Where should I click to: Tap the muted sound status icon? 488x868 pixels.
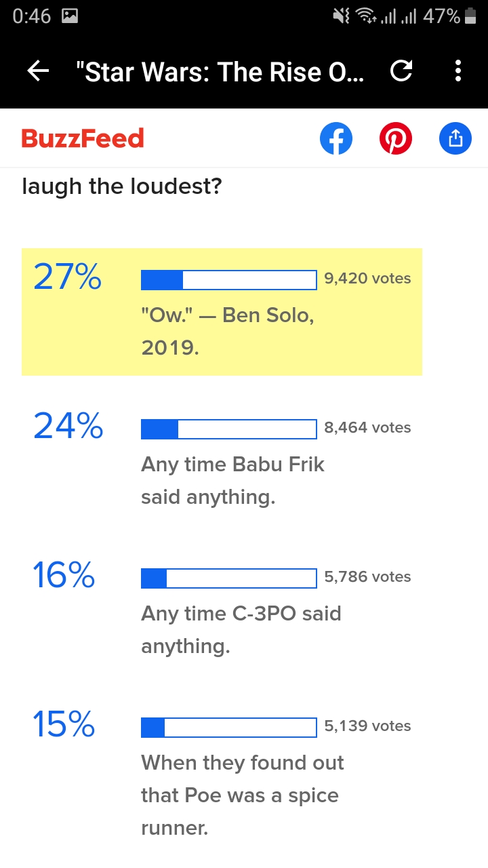[341, 16]
